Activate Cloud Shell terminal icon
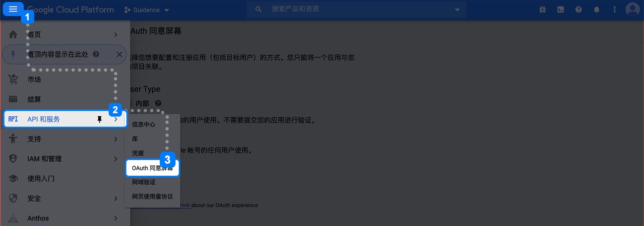Viewport: 644px width, 226px height. coord(560,10)
